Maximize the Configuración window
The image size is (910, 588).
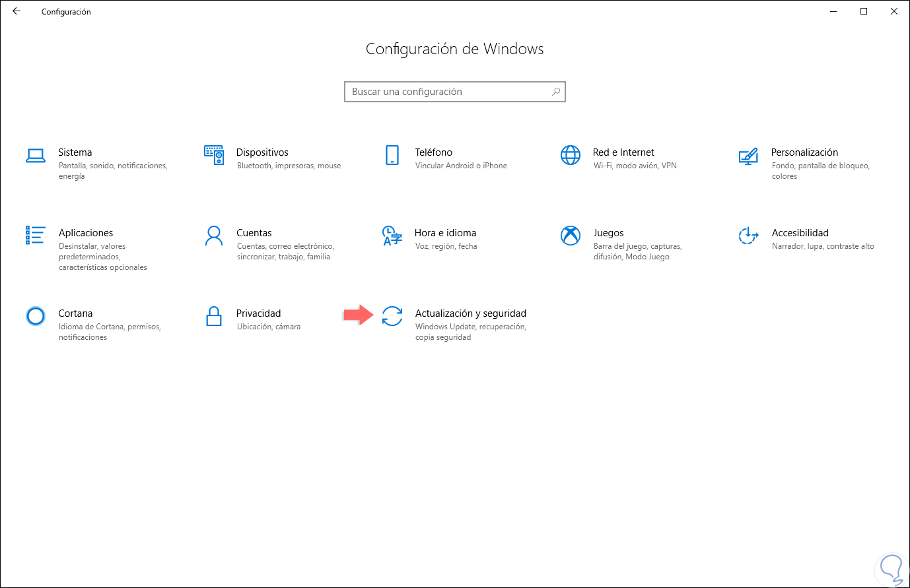pyautogui.click(x=864, y=11)
